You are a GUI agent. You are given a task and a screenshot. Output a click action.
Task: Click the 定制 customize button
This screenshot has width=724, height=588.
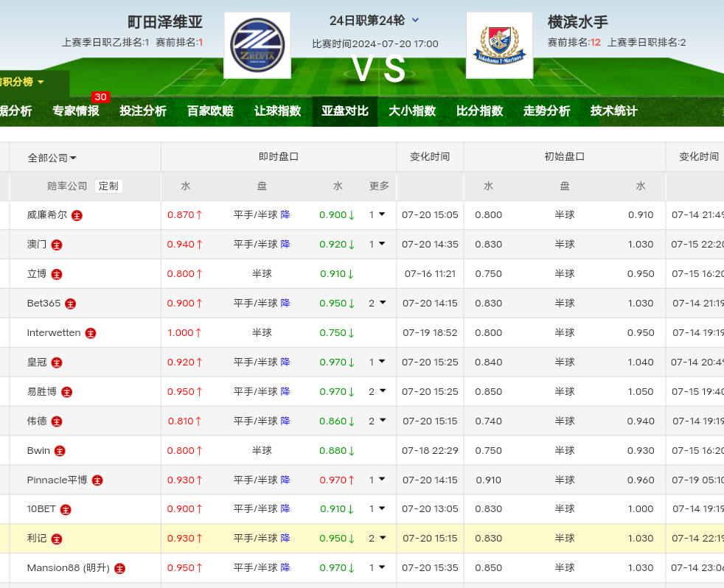point(108,186)
